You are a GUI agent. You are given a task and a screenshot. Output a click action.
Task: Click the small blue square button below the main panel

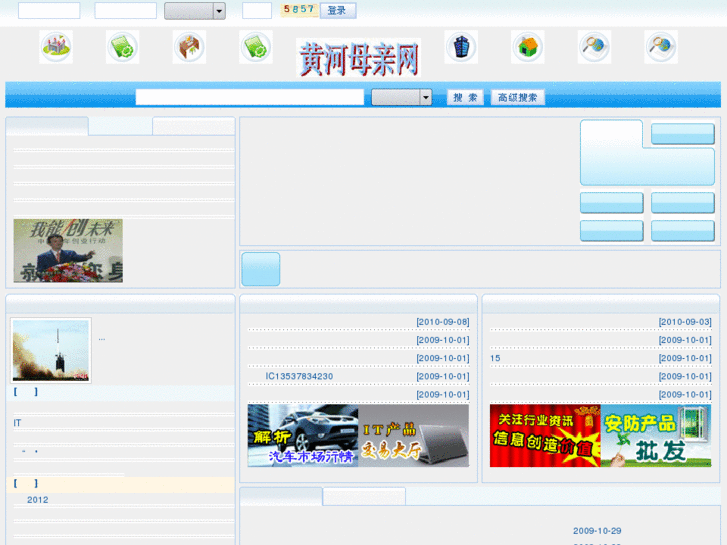(x=261, y=269)
